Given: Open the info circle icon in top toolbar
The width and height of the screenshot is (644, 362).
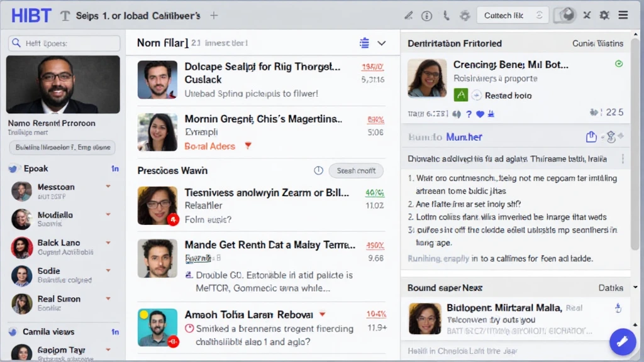Looking at the screenshot, I should coord(427,15).
